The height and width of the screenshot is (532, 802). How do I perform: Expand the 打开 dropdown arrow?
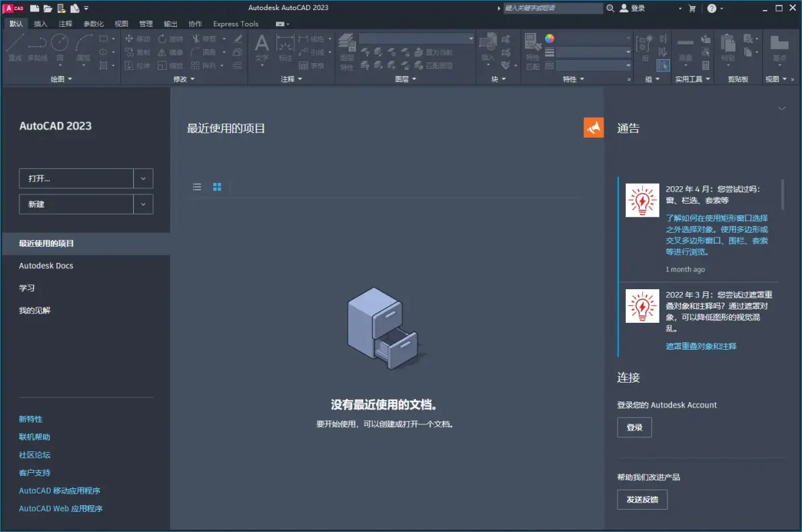coord(143,178)
